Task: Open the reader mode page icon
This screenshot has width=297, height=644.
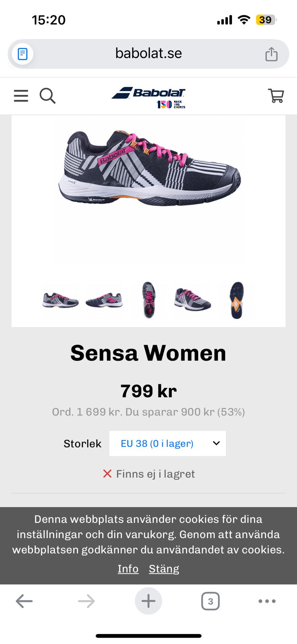Action: point(23,54)
